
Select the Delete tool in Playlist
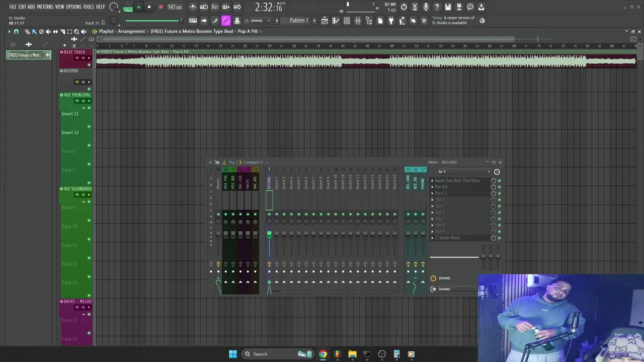click(41, 31)
